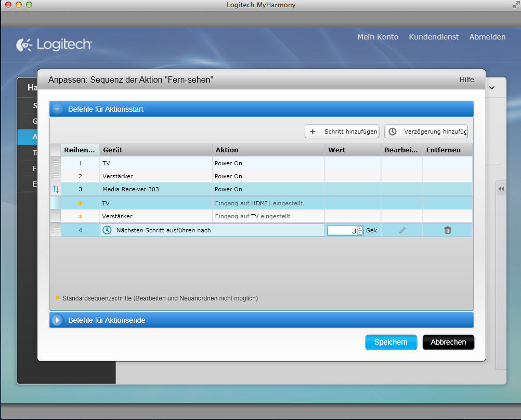
Task: Click the Standardsequenzschritte footnote text
Action: pos(160,298)
